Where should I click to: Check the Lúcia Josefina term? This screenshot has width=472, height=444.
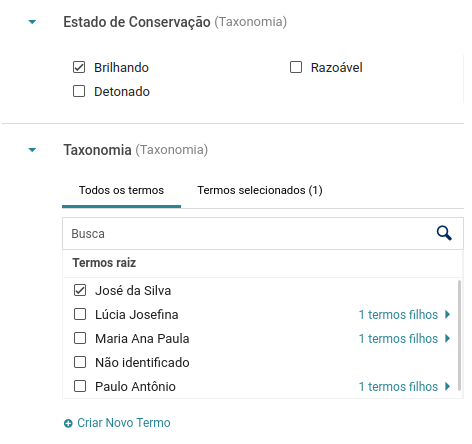pyautogui.click(x=80, y=314)
